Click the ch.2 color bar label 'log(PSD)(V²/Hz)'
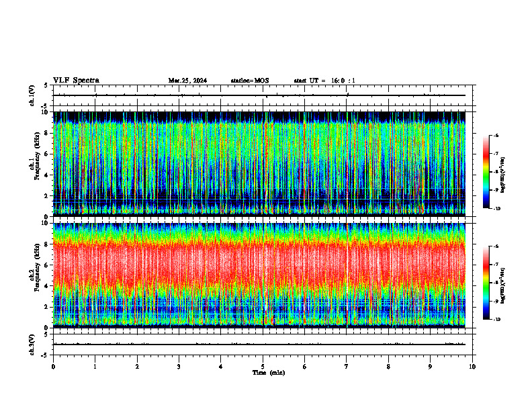This screenshot has height=411, width=532. tap(503, 285)
